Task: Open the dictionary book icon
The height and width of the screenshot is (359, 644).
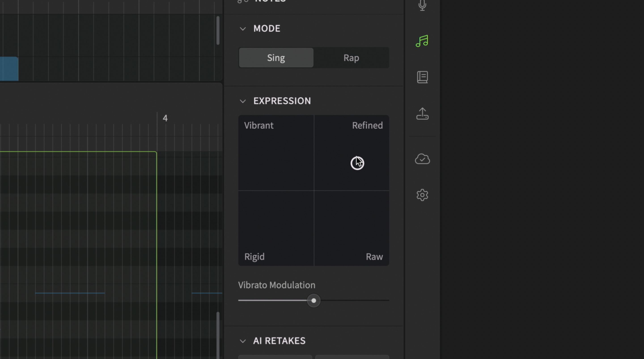Action: [x=422, y=77]
